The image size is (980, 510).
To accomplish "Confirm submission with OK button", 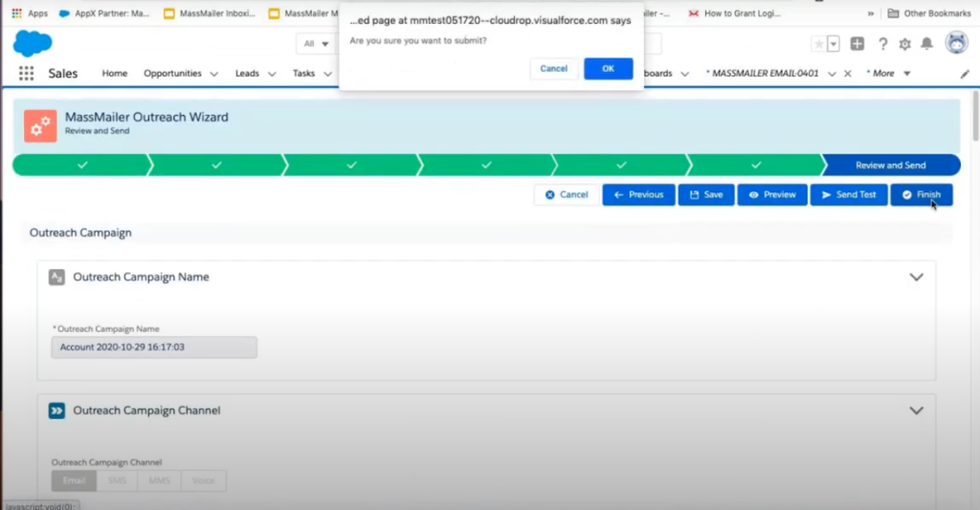I will click(x=608, y=69).
